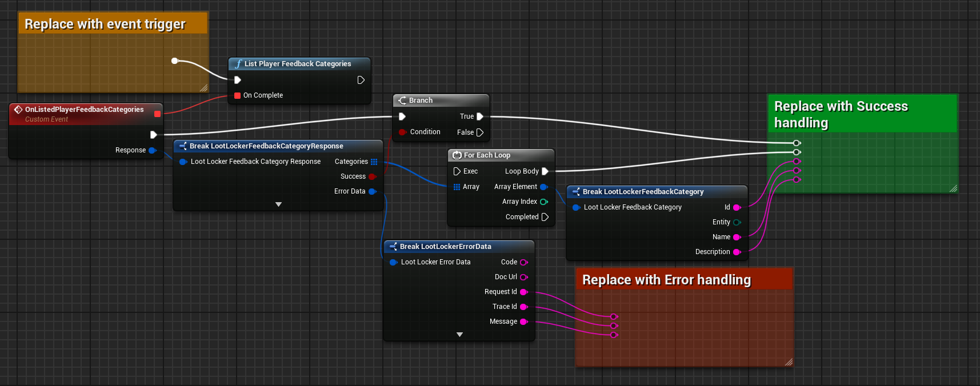
Task: Expand the Break LootLockerFeedbackCategoryResponse node pins
Action: point(278,204)
